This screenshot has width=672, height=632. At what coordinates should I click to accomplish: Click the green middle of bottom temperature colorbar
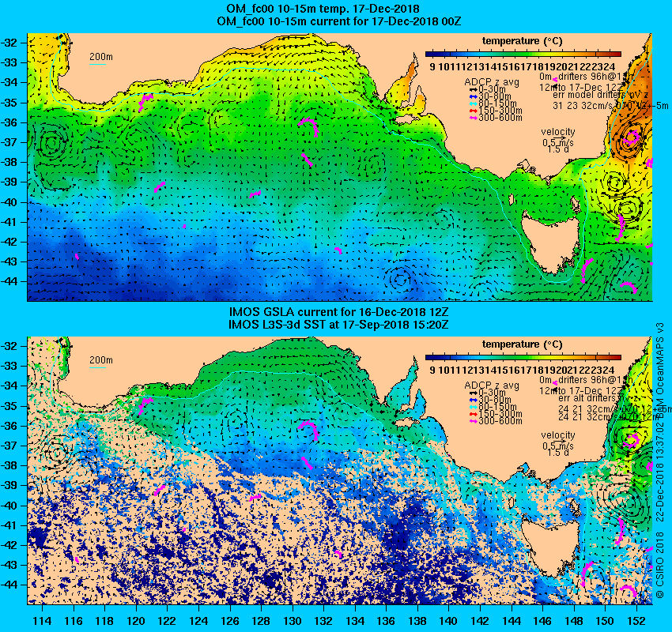523,357
